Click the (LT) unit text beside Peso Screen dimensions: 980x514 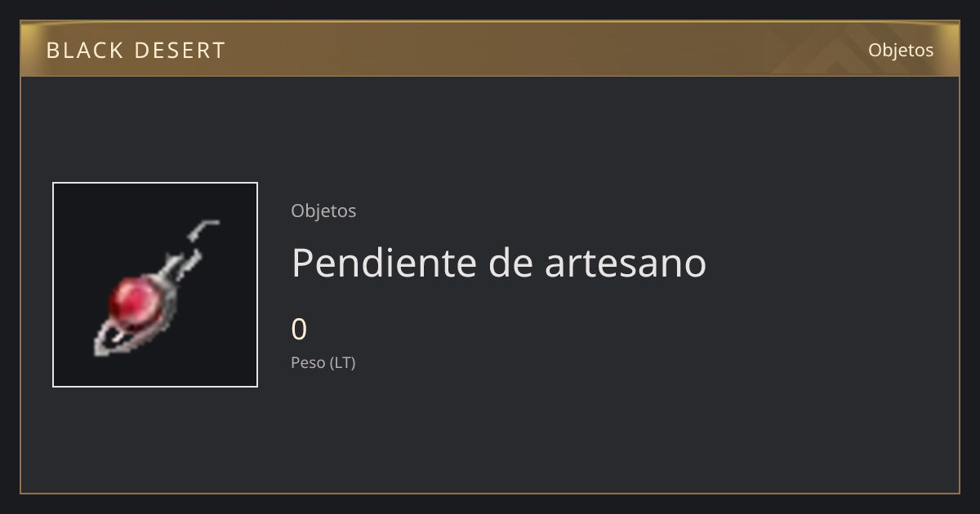point(342,362)
